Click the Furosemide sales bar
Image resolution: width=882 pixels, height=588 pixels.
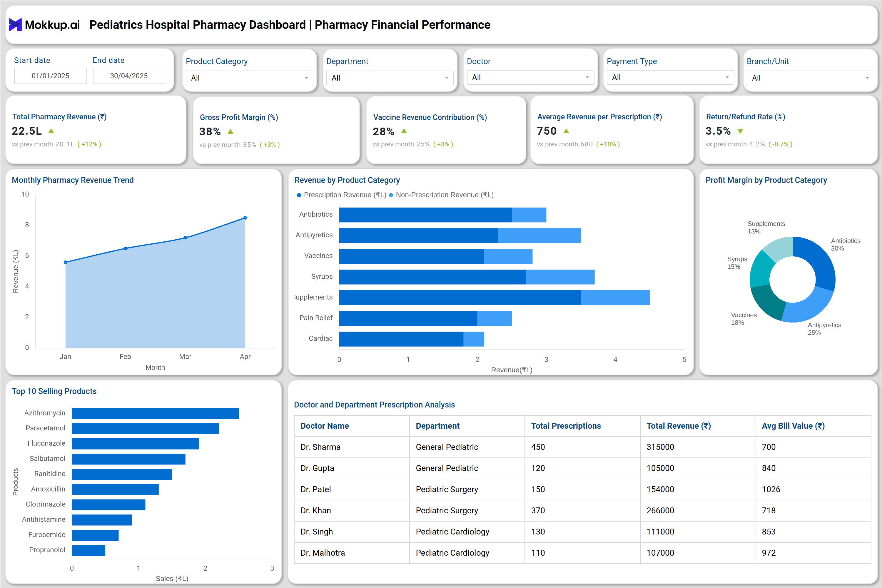(95, 535)
